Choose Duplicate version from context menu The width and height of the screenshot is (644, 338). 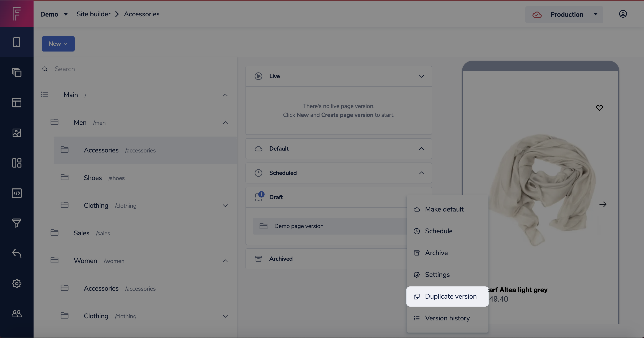click(x=448, y=296)
